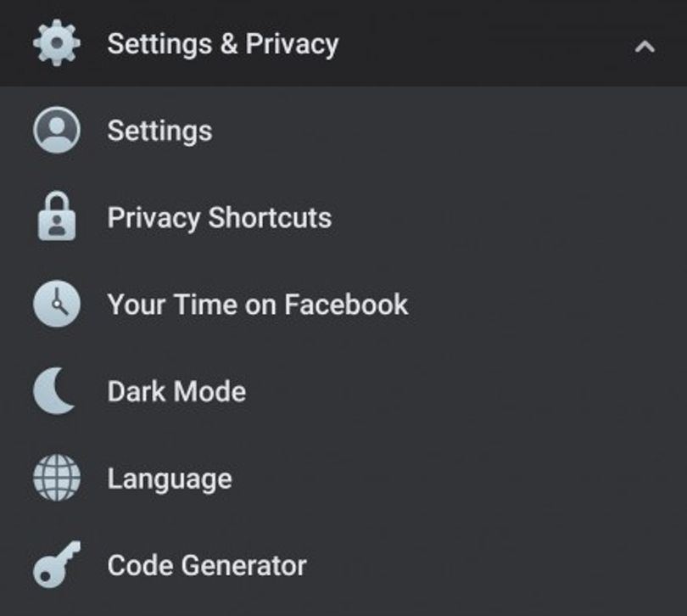The height and width of the screenshot is (616, 687).
Task: Click the Settings & Privacy header title text
Action: [223, 44]
